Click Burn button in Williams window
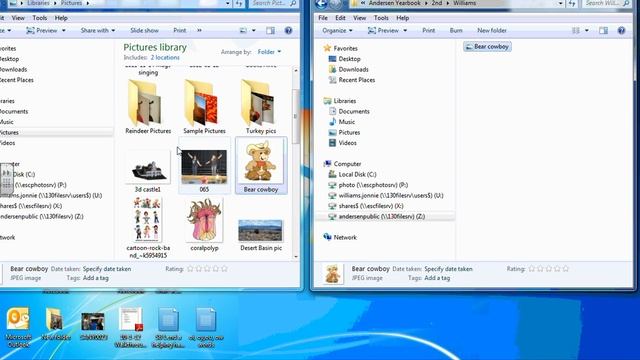Image resolution: width=640 pixels, height=360 pixels. pyautogui.click(x=456, y=30)
